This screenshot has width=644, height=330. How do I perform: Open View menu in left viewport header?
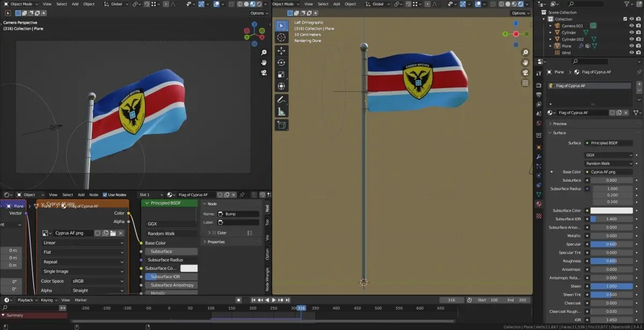[x=47, y=4]
